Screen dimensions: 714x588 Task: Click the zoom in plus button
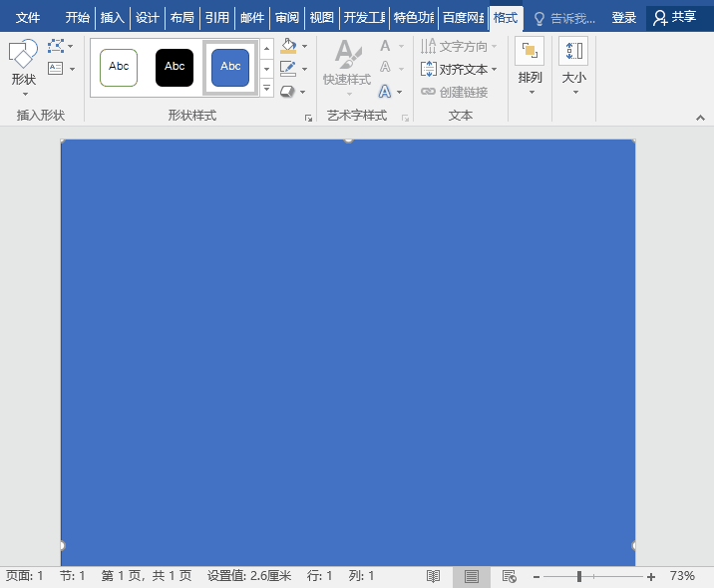tap(651, 577)
